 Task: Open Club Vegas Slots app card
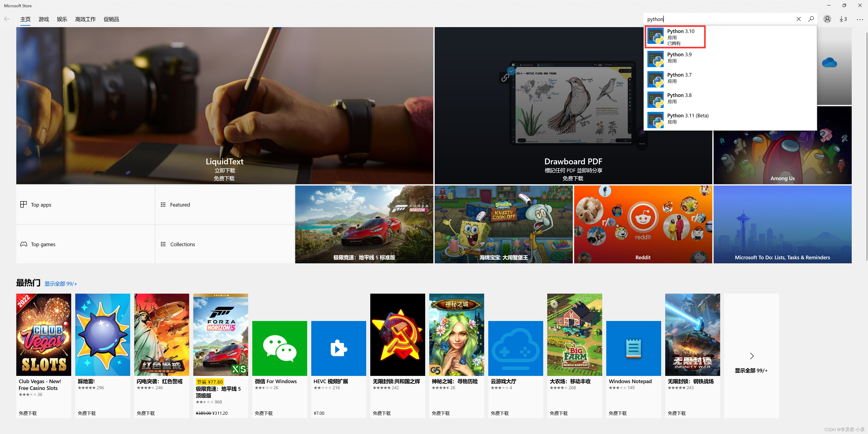44,356
